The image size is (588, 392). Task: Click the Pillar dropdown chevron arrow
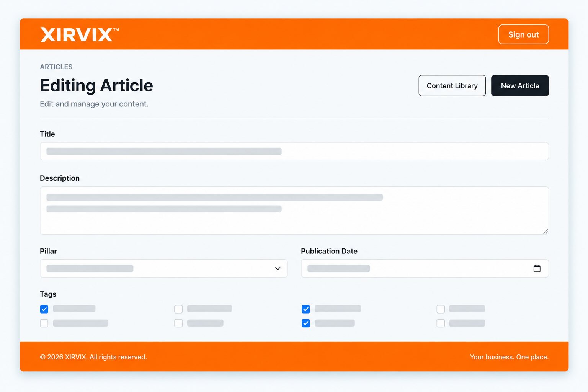(x=278, y=268)
